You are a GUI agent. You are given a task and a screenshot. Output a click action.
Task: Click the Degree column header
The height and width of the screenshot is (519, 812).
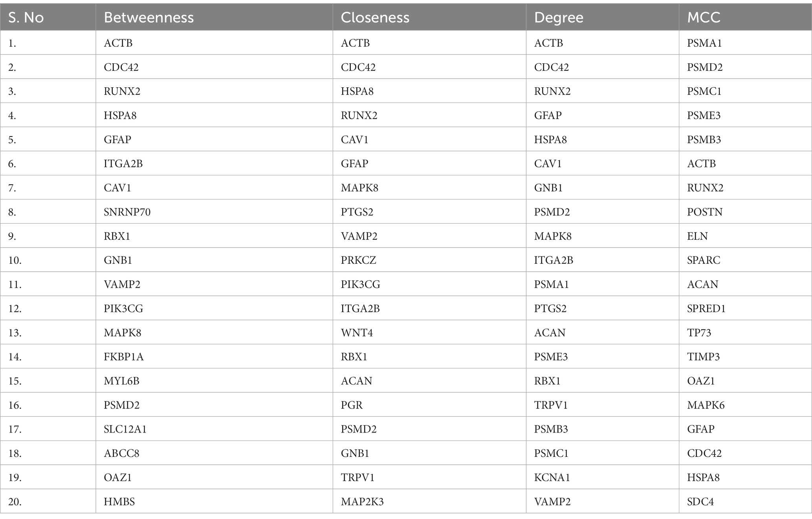point(559,17)
